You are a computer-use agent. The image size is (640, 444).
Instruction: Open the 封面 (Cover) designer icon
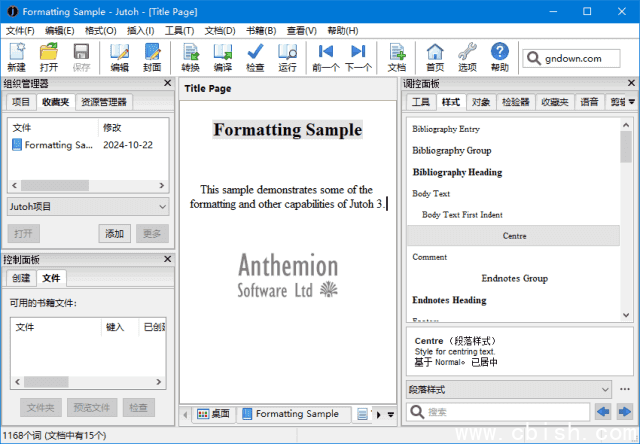[x=151, y=57]
